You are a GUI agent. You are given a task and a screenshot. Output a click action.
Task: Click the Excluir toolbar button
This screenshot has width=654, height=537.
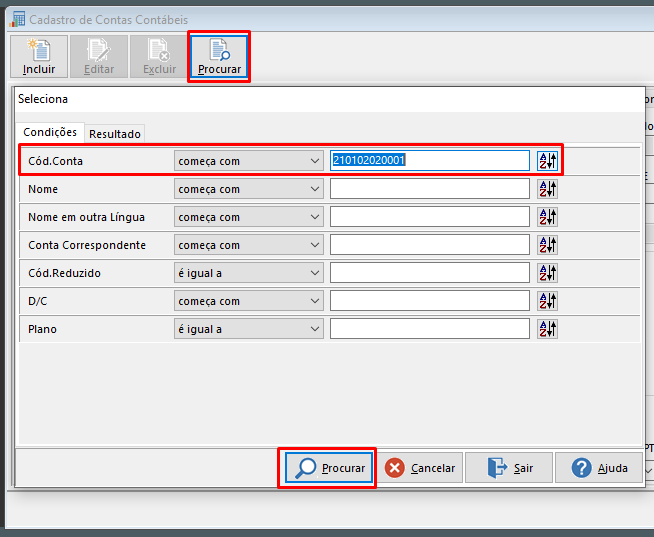click(159, 57)
